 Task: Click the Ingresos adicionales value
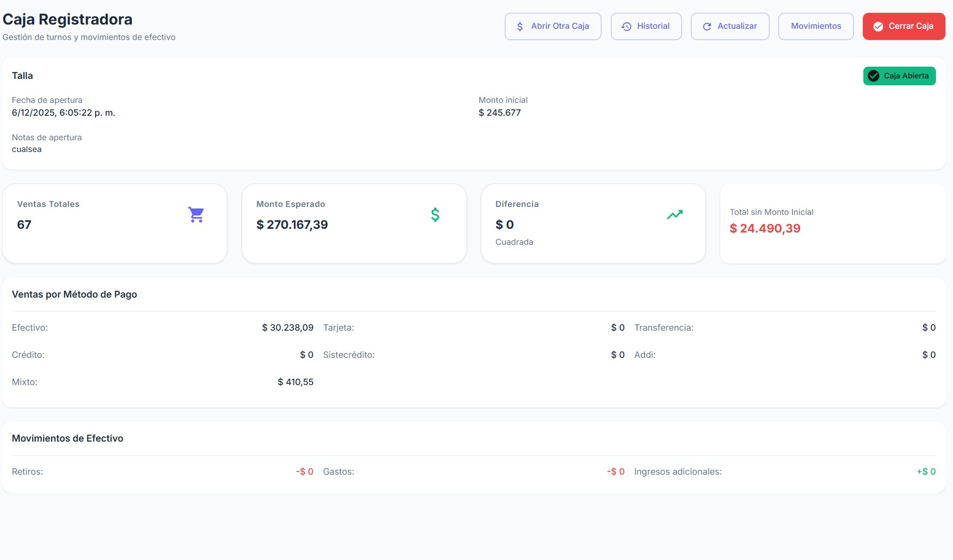(x=926, y=471)
